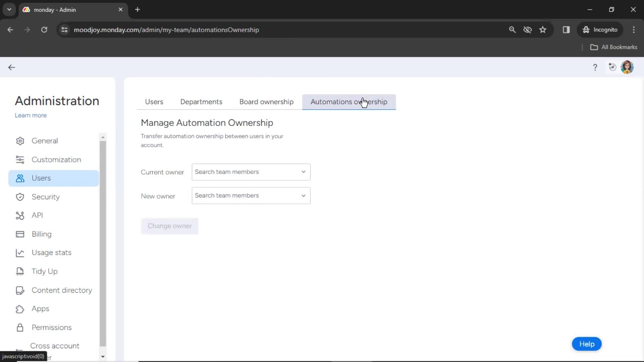Switch to Users tab

(154, 102)
